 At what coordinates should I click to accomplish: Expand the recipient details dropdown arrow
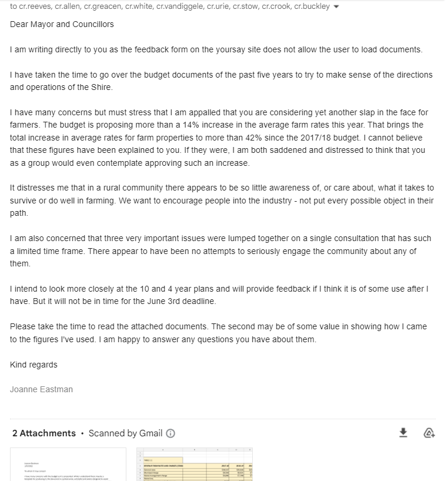point(336,7)
